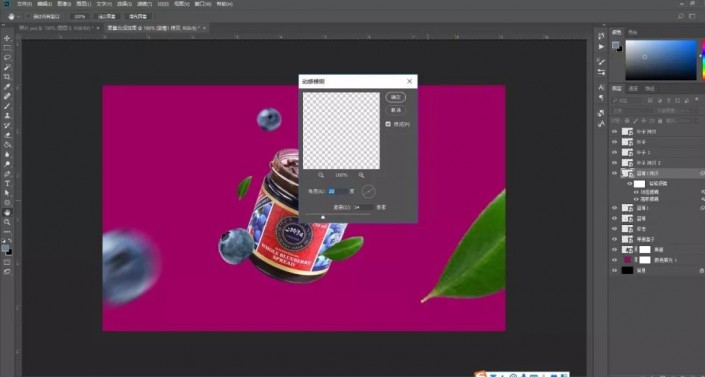Select the Type (T) tool
Viewport: 705px width, 377px height.
(7, 184)
